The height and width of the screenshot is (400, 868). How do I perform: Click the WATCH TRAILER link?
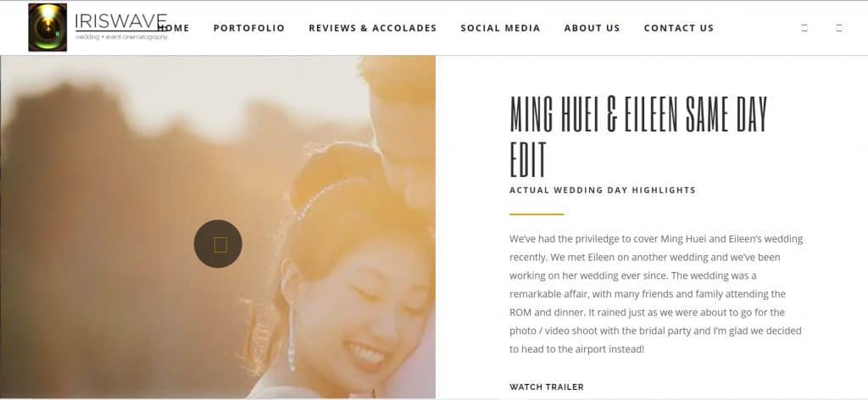click(x=547, y=387)
